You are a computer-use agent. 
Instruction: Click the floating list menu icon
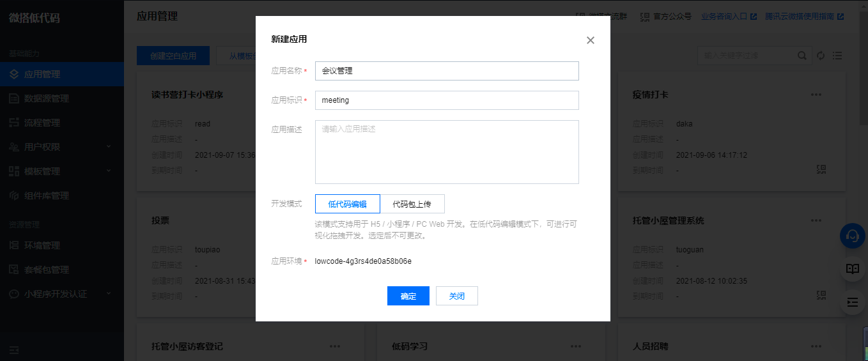pyautogui.click(x=852, y=302)
